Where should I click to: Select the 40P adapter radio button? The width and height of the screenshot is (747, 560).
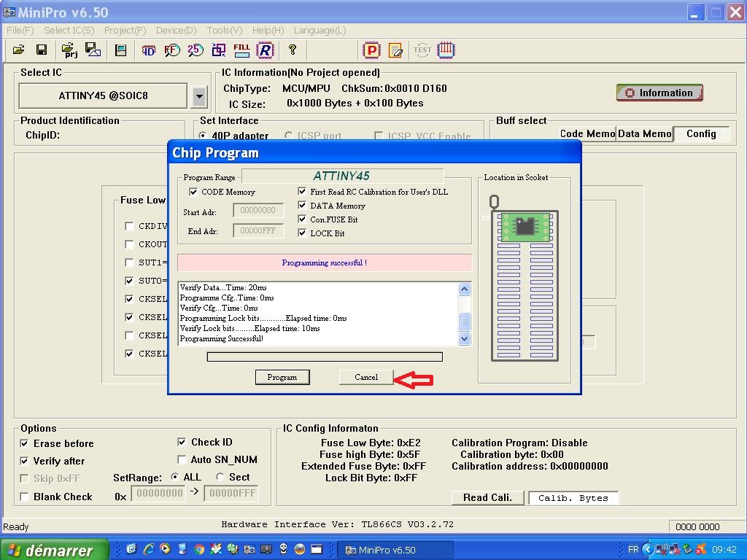[203, 136]
